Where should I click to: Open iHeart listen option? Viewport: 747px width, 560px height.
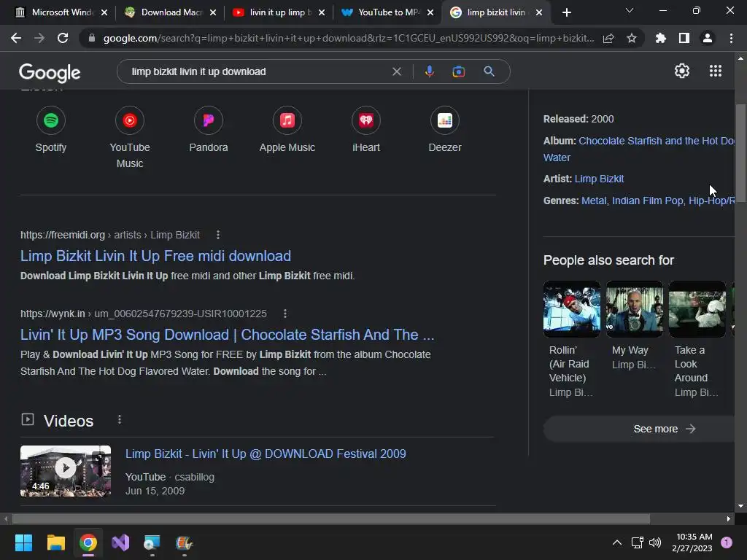click(366, 130)
